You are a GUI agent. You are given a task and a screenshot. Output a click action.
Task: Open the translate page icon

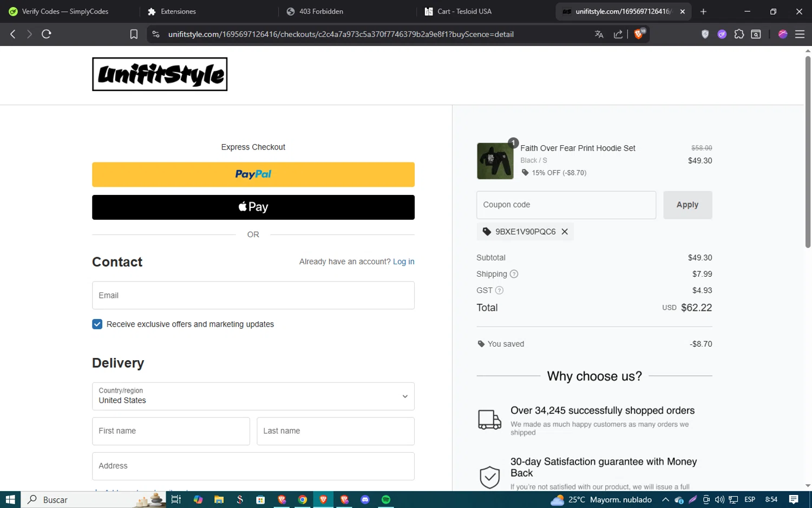[599, 34]
